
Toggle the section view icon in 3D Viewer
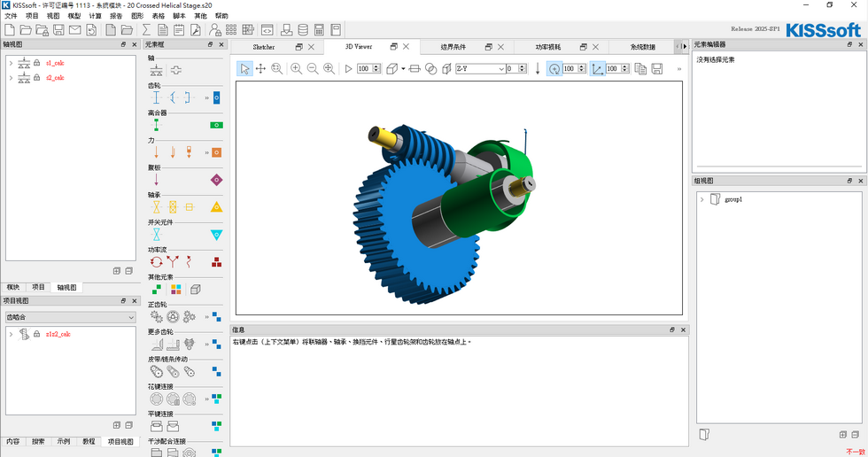pyautogui.click(x=415, y=68)
